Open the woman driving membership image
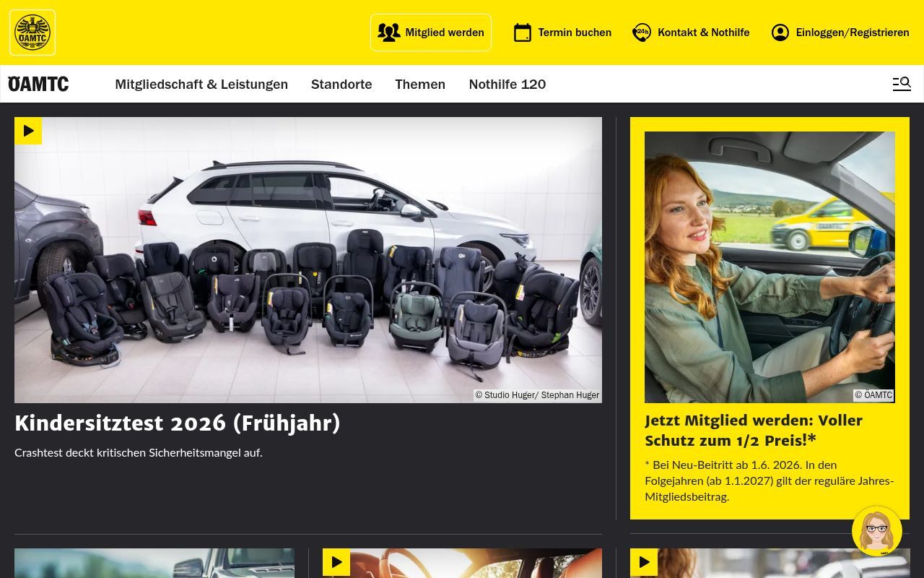 click(x=770, y=267)
